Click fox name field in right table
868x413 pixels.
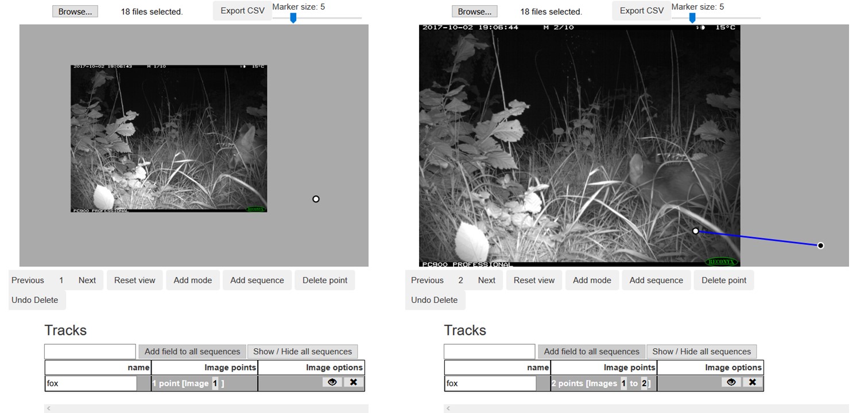coord(490,383)
